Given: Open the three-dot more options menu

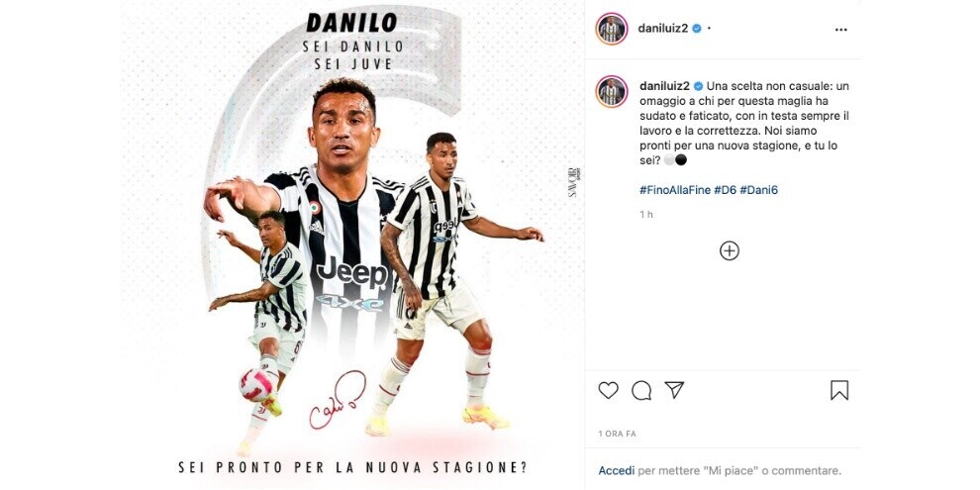Looking at the screenshot, I should (x=841, y=30).
